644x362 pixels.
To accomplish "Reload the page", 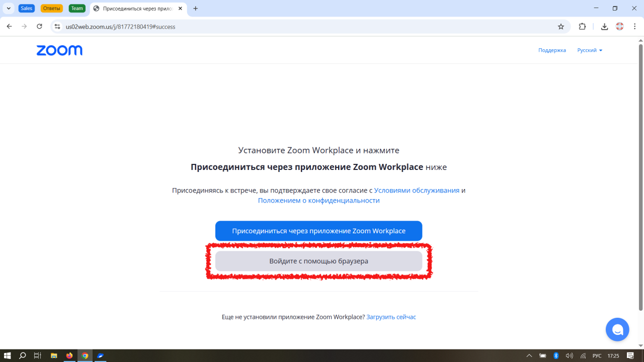I will (39, 27).
